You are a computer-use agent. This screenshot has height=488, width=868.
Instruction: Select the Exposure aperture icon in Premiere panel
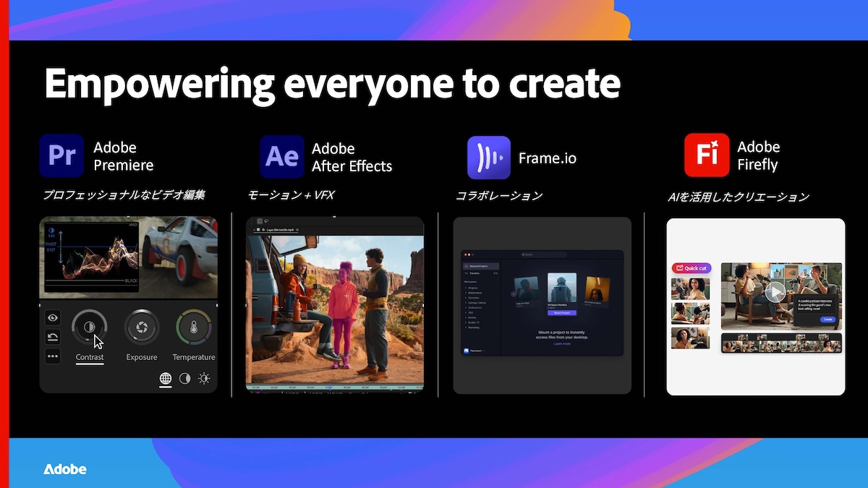point(142,328)
